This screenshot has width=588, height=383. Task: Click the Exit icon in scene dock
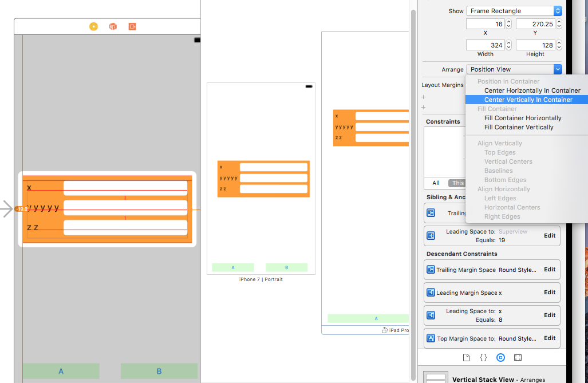pyautogui.click(x=132, y=26)
